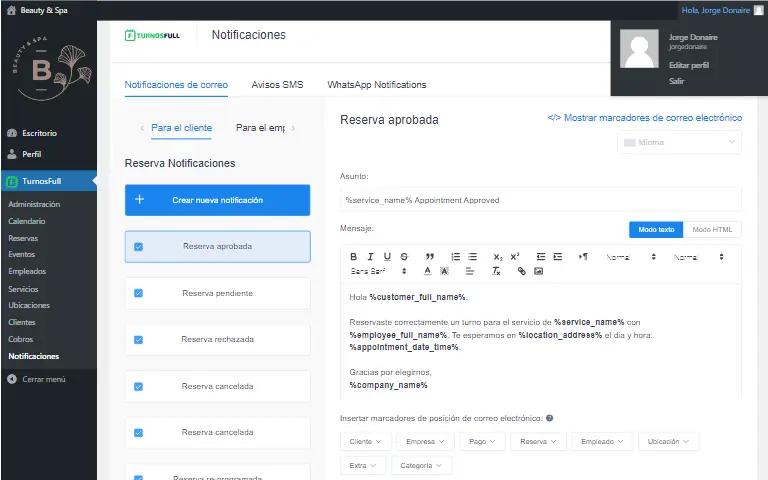This screenshot has height=480, width=768.
Task: Apply superscript formatting
Action: (515, 257)
